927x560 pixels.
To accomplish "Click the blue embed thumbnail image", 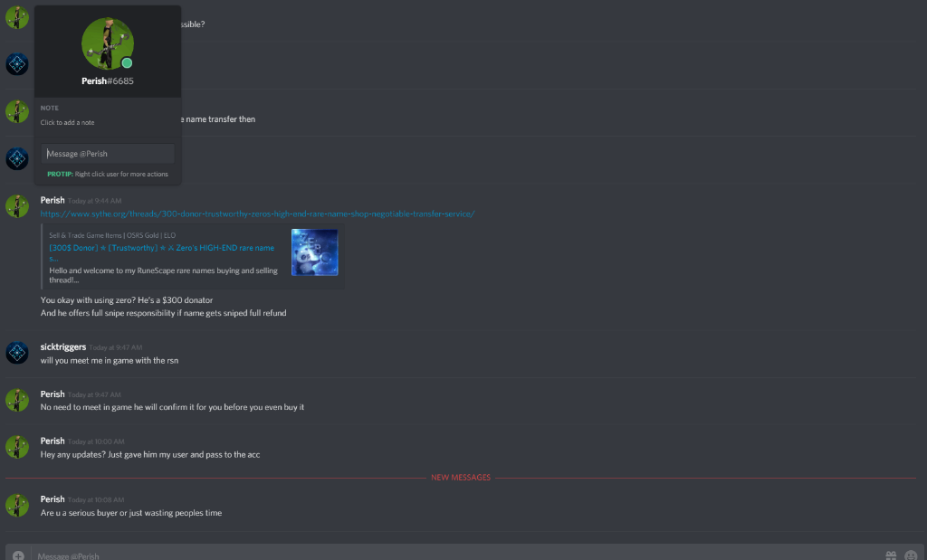I will (314, 252).
